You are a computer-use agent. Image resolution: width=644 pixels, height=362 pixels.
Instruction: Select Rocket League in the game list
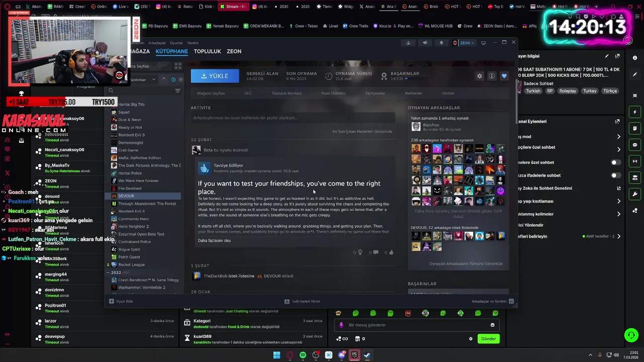tap(131, 264)
